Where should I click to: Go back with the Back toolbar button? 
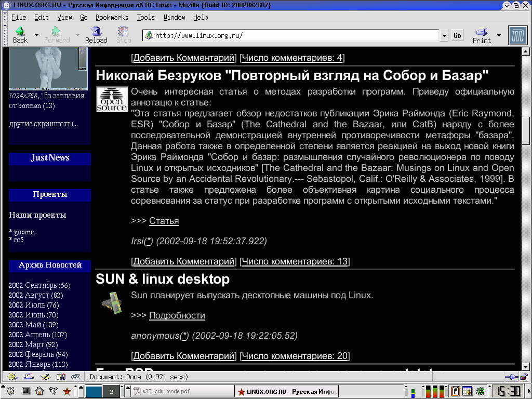20,35
